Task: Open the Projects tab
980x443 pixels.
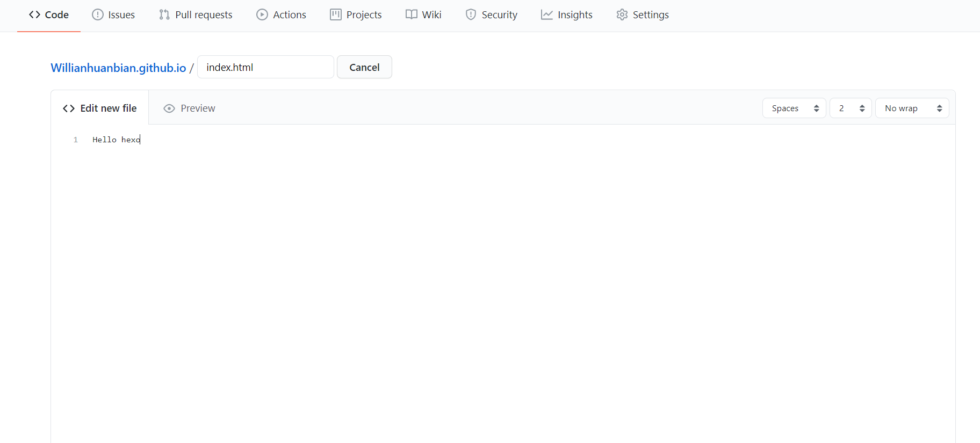Action: pos(356,14)
